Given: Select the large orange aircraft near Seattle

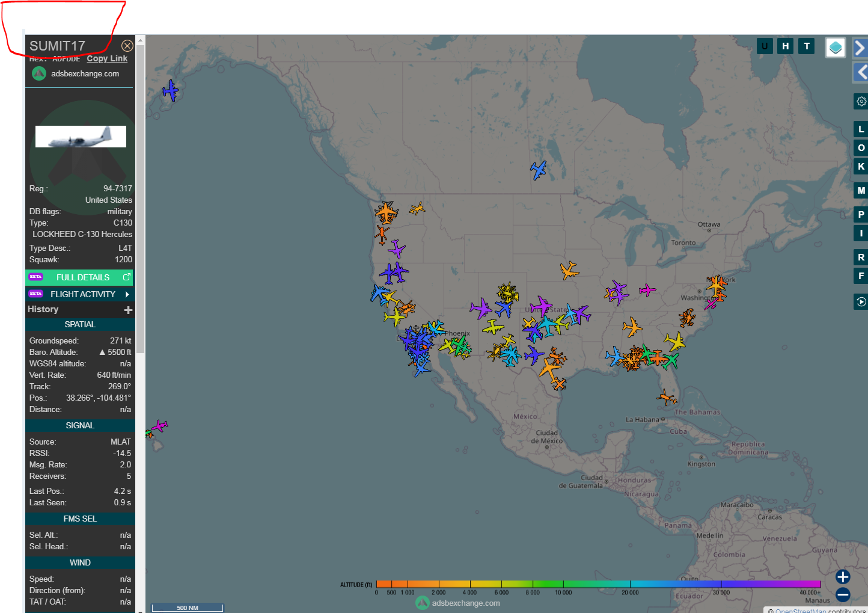Looking at the screenshot, I should 386,212.
